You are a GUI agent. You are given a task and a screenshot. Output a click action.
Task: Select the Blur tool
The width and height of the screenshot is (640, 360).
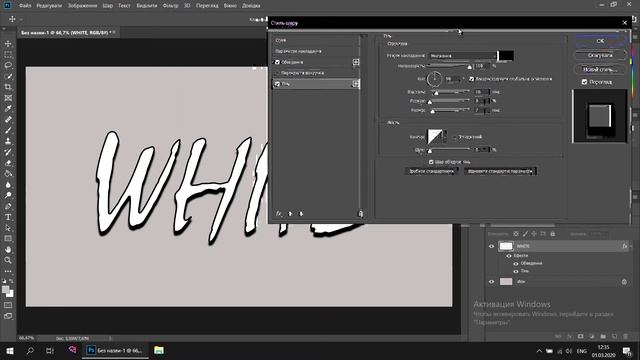point(8,184)
